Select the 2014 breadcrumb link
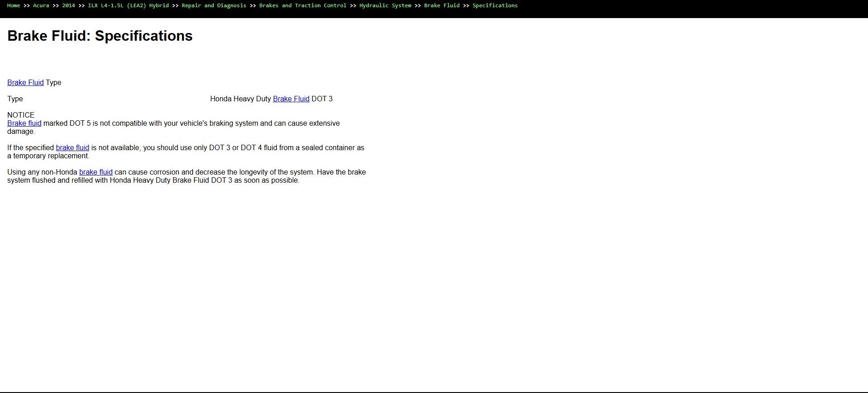The image size is (868, 393). (69, 5)
